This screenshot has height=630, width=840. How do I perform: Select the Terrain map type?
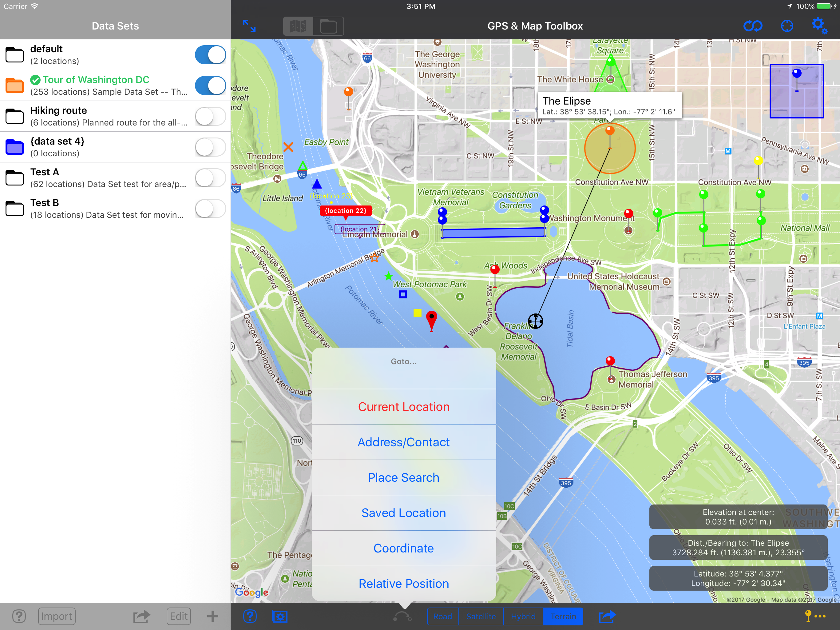(x=563, y=616)
